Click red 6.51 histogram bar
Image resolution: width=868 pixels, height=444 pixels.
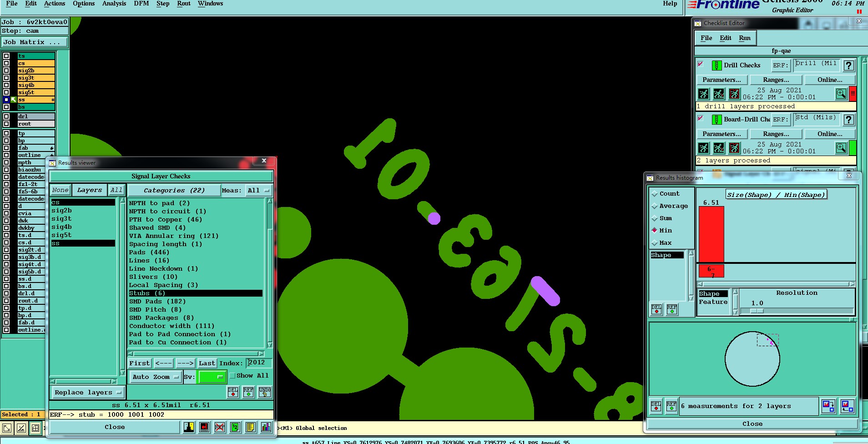711,234
